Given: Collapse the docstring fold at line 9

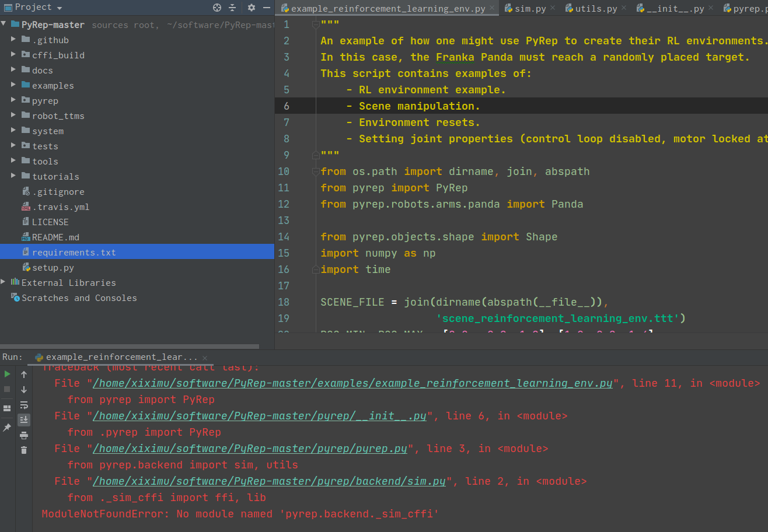Looking at the screenshot, I should [315, 155].
